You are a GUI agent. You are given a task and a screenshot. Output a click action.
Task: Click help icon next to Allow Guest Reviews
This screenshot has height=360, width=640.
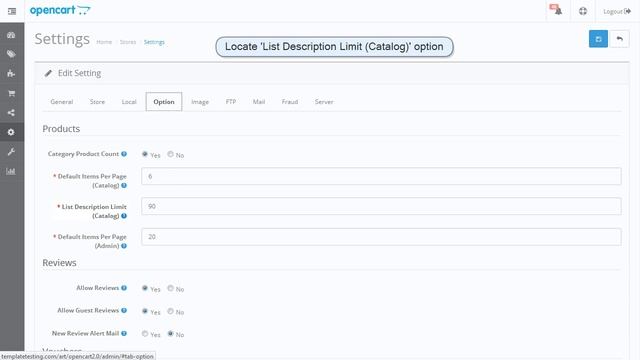pos(124,310)
